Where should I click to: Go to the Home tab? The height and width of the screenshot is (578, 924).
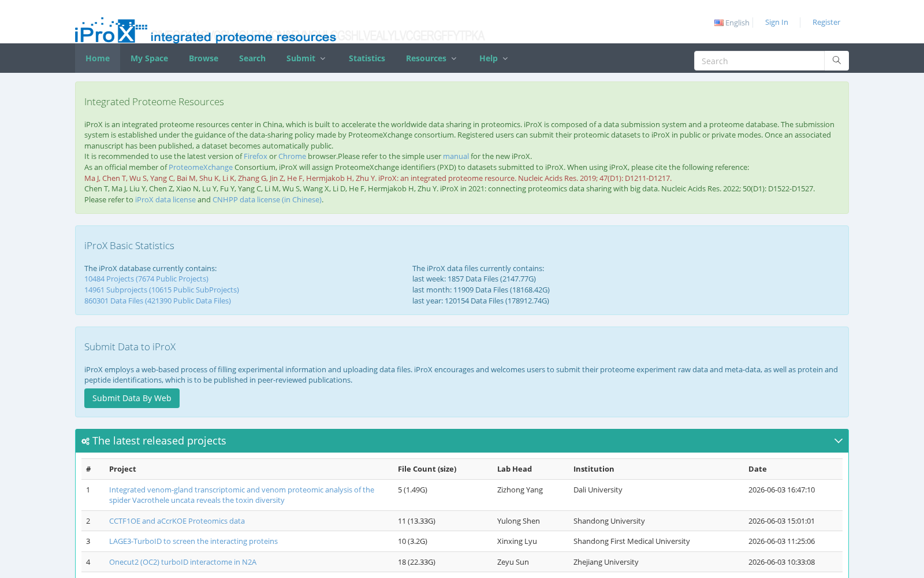[98, 58]
